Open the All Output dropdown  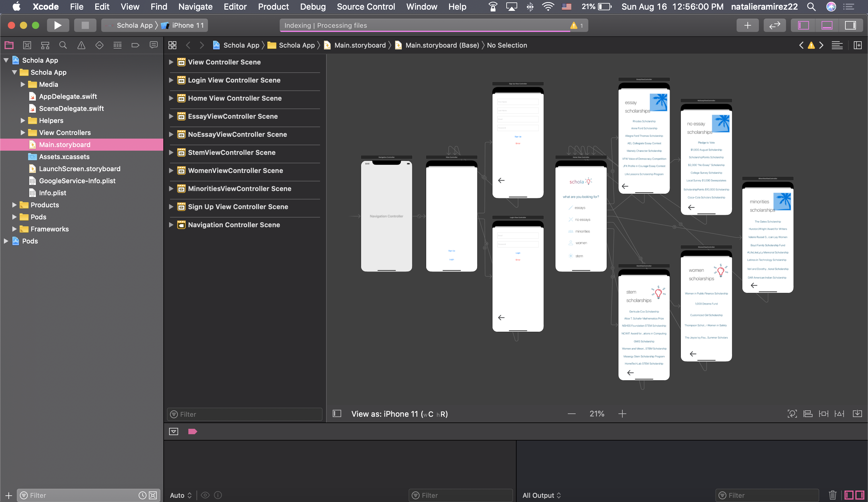[542, 495]
